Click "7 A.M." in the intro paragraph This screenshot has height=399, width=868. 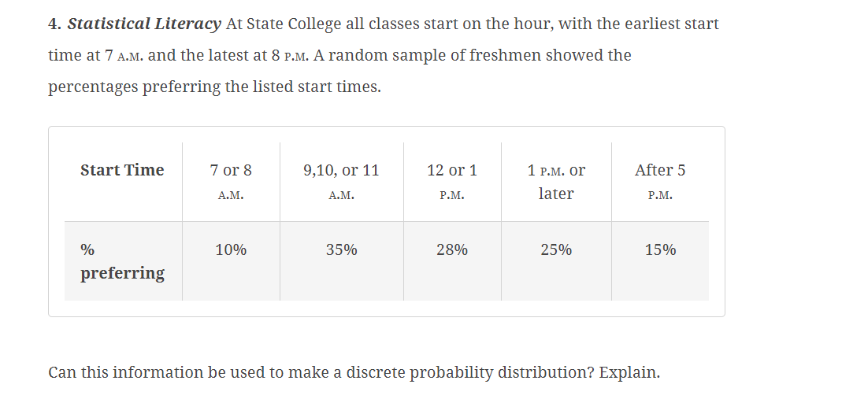click(124, 56)
